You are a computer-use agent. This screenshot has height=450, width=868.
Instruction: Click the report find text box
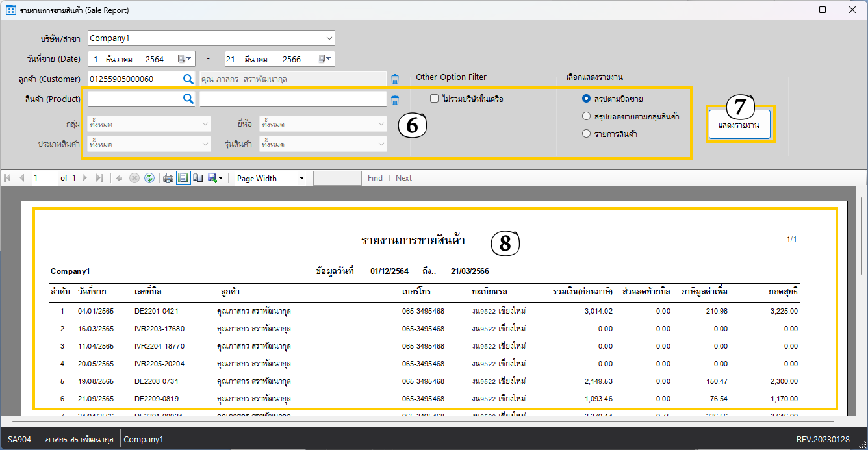pyautogui.click(x=337, y=178)
